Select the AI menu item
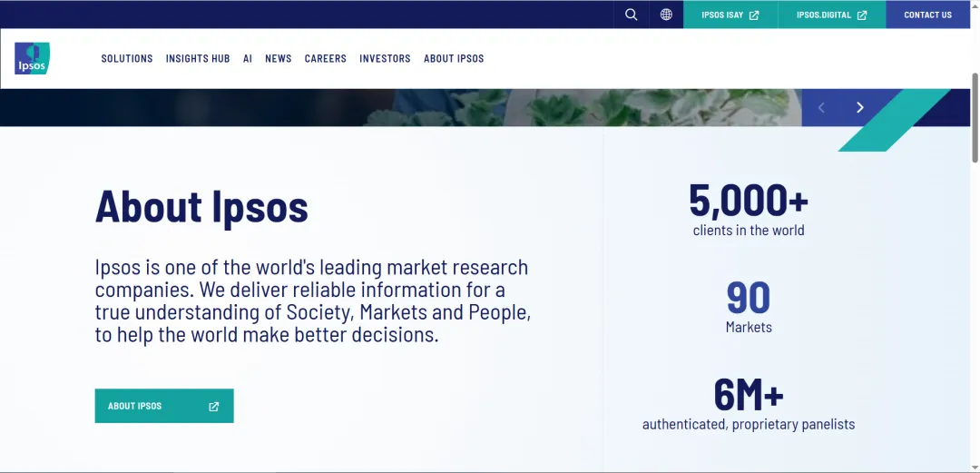The image size is (980, 473). coord(248,58)
